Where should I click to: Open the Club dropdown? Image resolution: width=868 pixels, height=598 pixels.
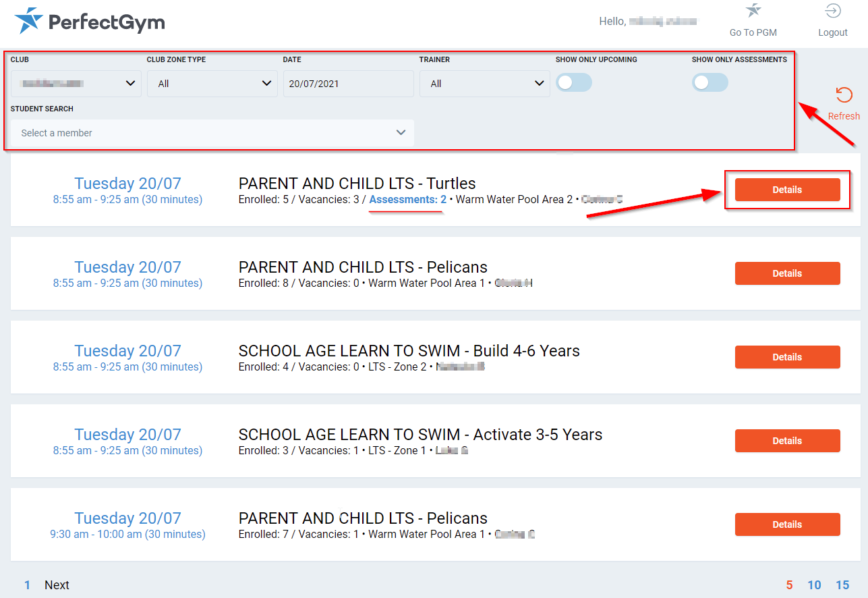coord(76,84)
